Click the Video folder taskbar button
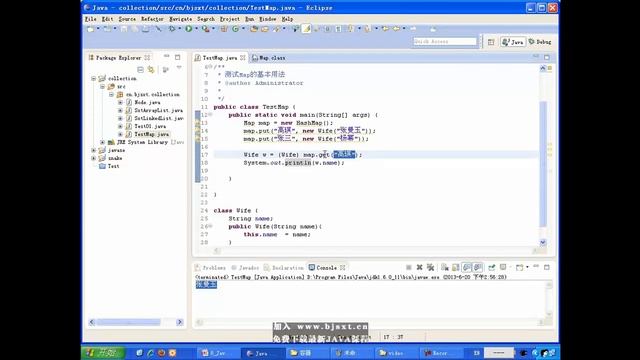 [x=396, y=353]
